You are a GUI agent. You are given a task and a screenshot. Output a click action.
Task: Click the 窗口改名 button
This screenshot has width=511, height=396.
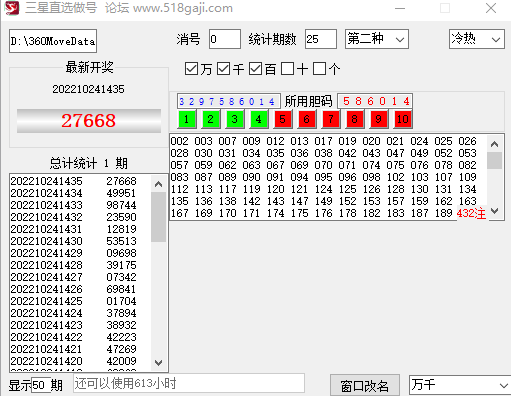(365, 386)
